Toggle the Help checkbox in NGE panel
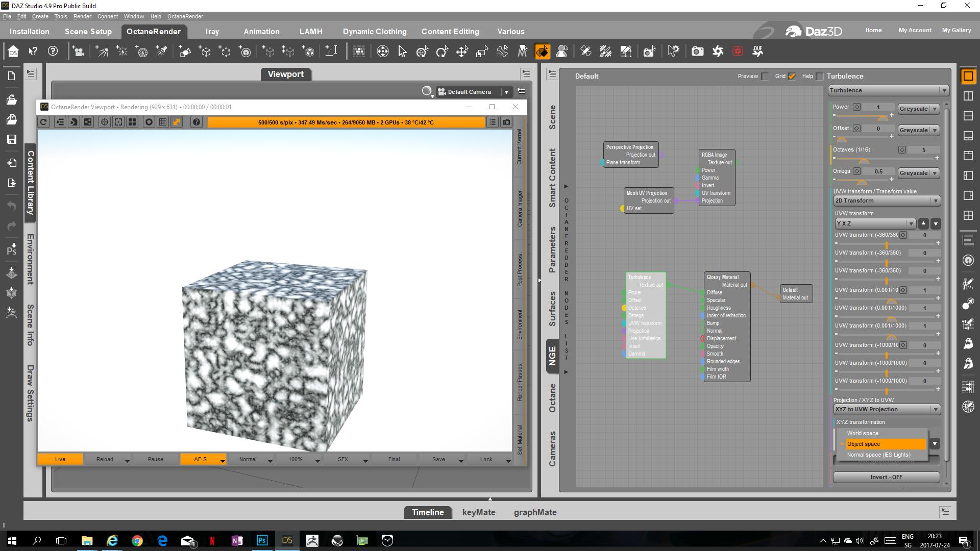 [820, 77]
